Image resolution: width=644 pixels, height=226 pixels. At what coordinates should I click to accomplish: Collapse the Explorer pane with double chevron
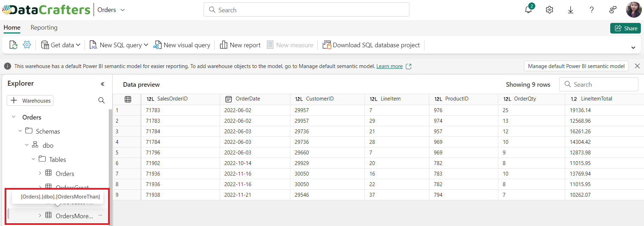102,84
